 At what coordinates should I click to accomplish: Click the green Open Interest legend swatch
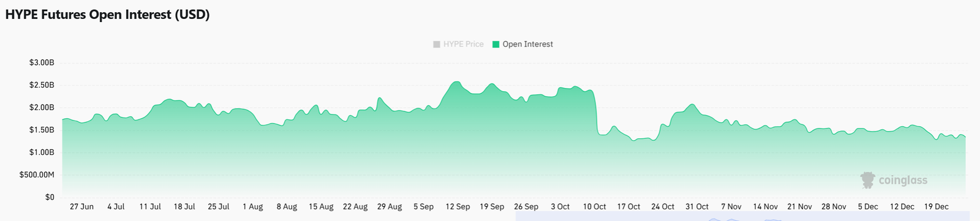496,44
